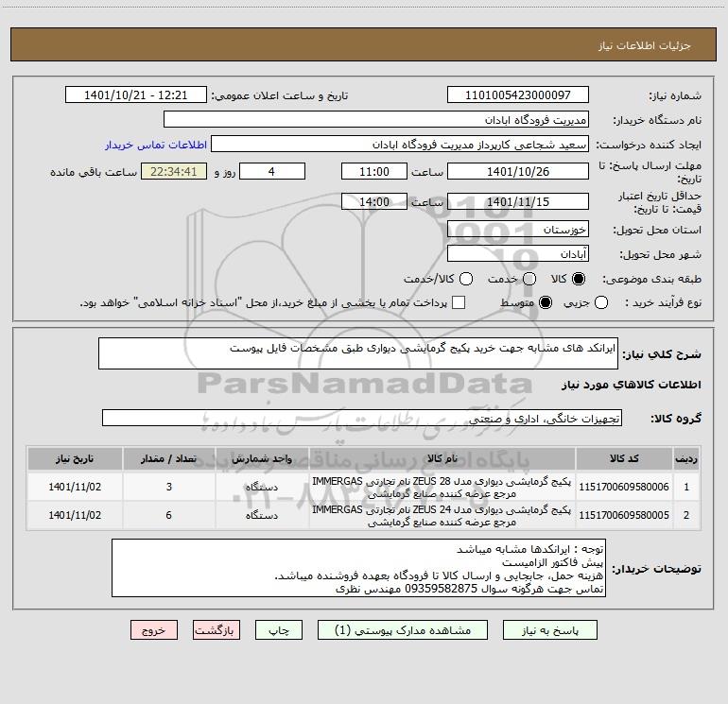The width and height of the screenshot is (728, 704).
Task: Click the general description text box
Action: click(x=358, y=353)
